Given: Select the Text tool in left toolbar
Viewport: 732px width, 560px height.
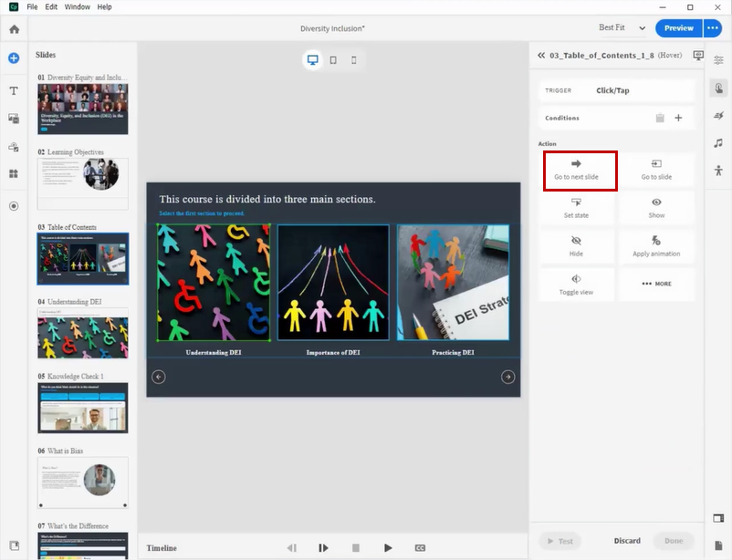Looking at the screenshot, I should [14, 91].
